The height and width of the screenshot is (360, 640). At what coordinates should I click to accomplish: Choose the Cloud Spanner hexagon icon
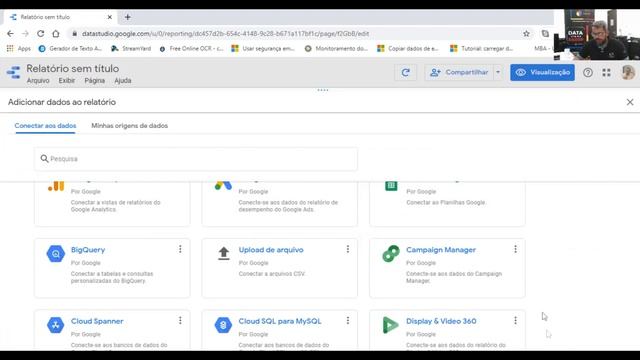[56, 325]
